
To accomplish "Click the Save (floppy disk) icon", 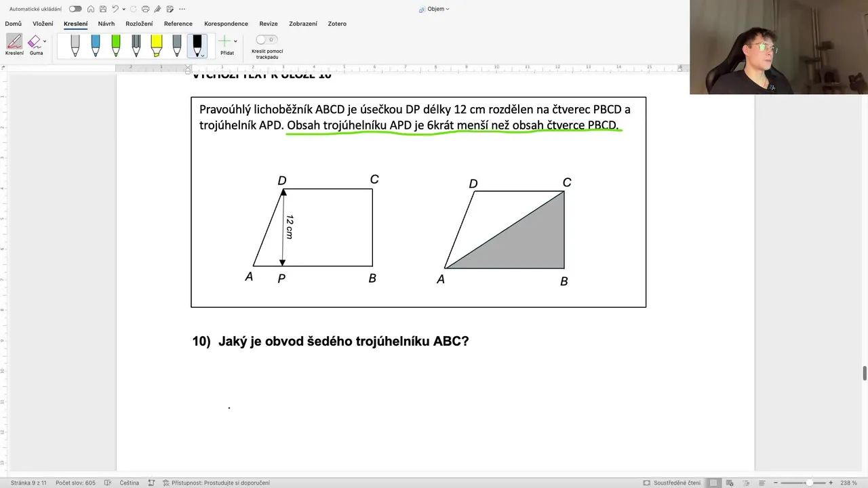I will click(102, 9).
